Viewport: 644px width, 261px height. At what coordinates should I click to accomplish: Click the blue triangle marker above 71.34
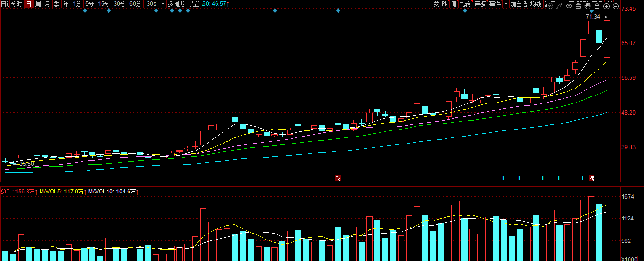click(x=591, y=11)
